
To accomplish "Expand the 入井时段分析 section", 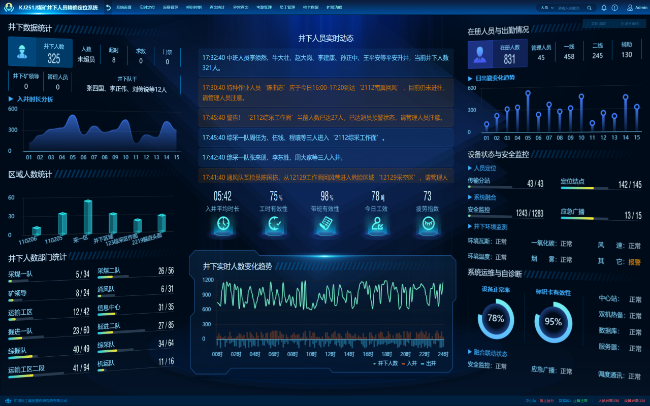I will coord(34,100).
